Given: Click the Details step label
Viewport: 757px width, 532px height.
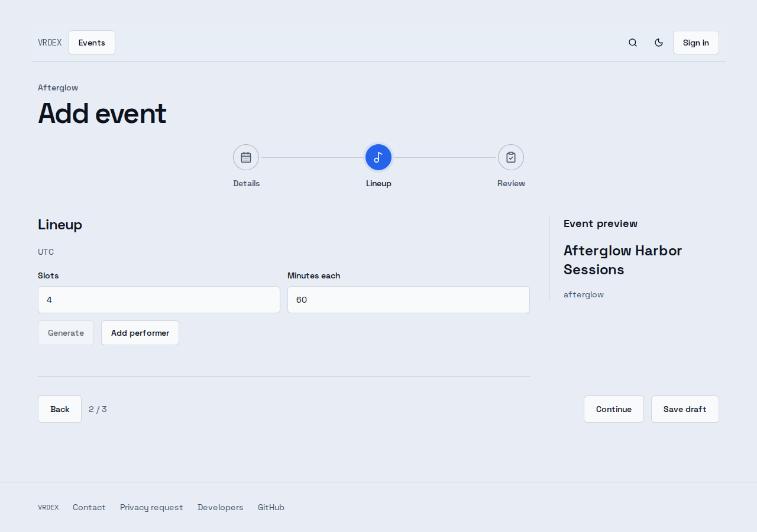Looking at the screenshot, I should tap(246, 183).
